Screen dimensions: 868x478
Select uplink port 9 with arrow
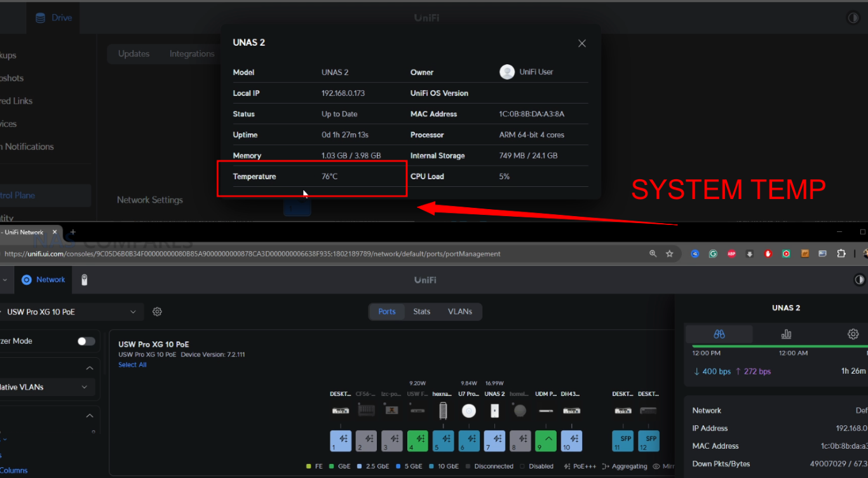pyautogui.click(x=546, y=441)
